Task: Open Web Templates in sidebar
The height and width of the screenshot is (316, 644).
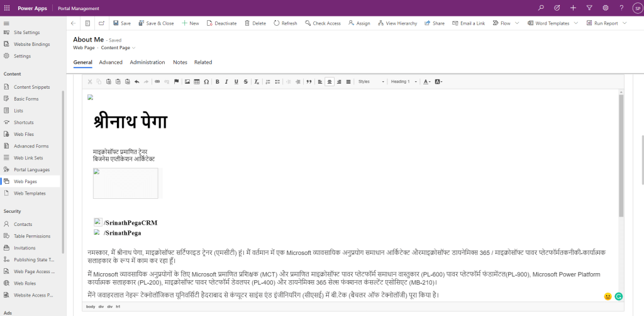Action: [30, 193]
